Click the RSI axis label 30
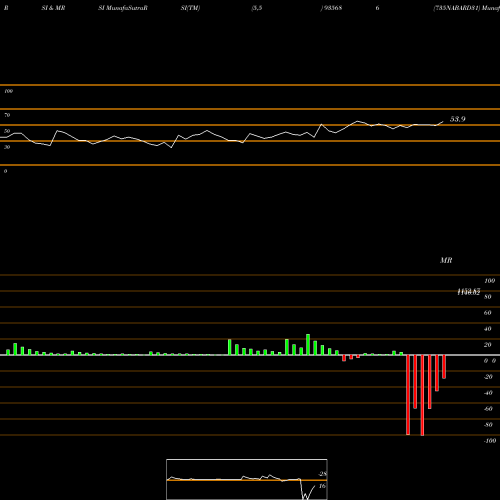This screenshot has width=500, height=500. click(7, 147)
